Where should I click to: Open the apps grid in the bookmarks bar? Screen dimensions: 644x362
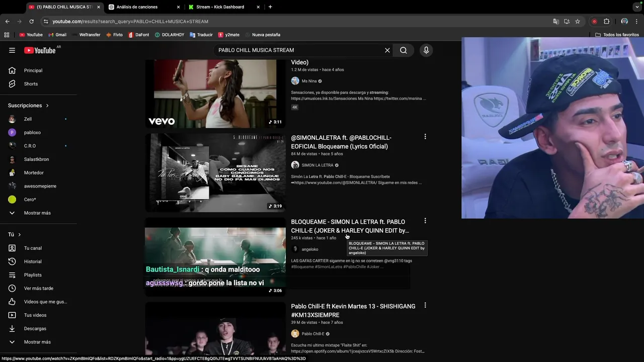(x=7, y=35)
